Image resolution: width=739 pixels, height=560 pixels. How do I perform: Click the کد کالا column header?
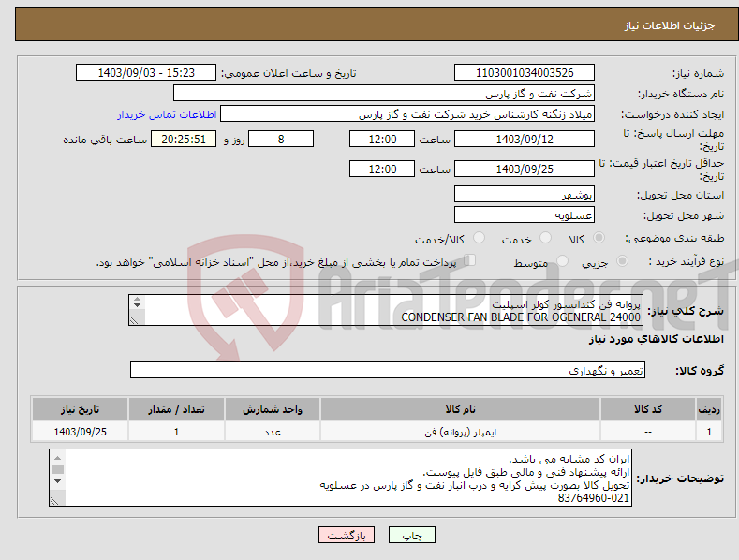(648, 409)
